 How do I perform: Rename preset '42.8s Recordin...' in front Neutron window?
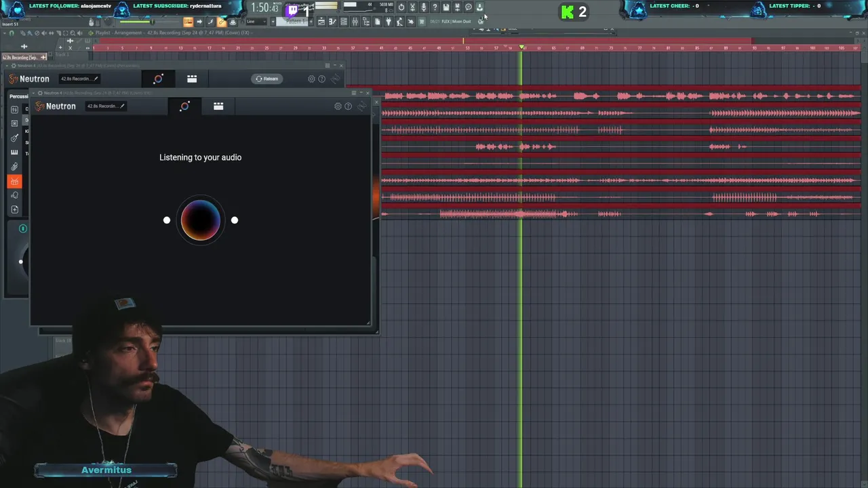106,106
